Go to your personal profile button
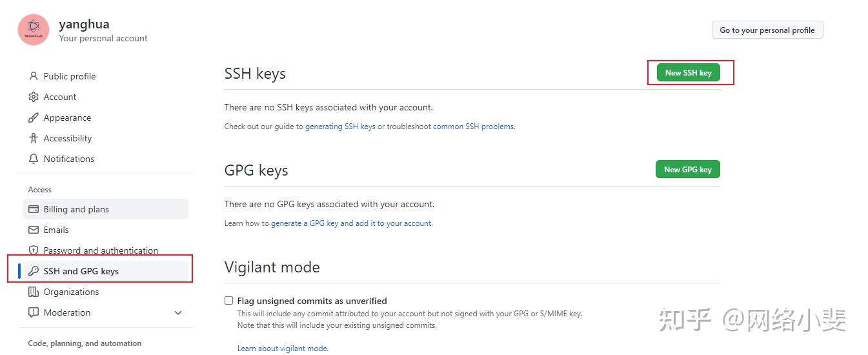The width and height of the screenshot is (868, 355). pos(767,30)
